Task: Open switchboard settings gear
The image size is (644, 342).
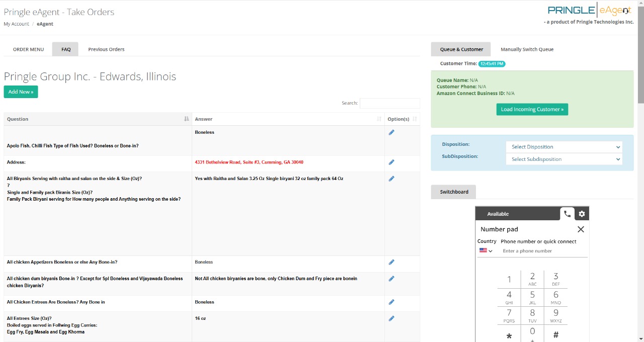Action: tap(582, 214)
